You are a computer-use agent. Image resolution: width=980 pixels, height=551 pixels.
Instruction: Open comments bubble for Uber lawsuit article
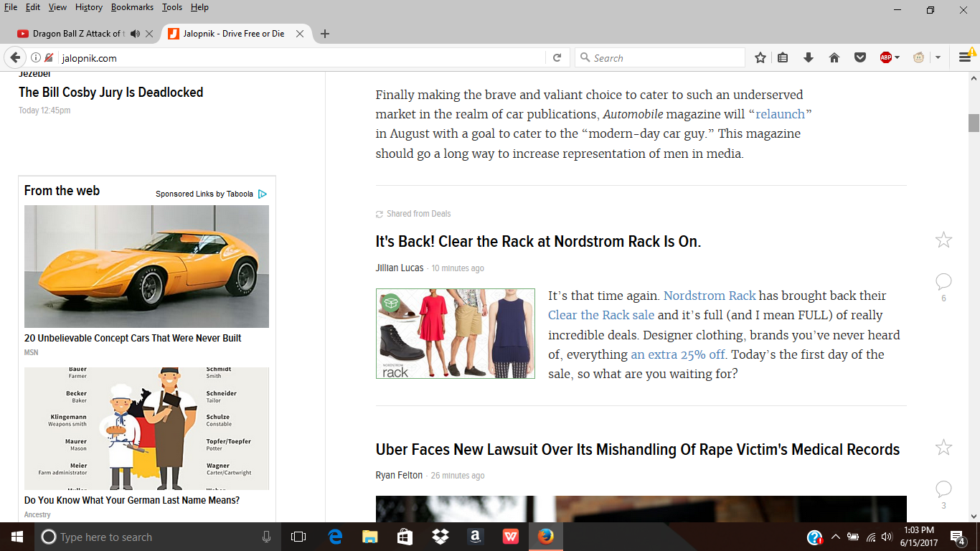point(943,489)
